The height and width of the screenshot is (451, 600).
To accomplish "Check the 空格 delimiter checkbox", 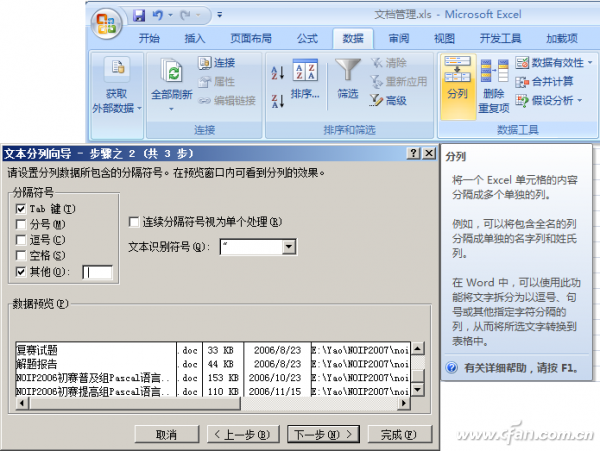I will pyautogui.click(x=21, y=256).
